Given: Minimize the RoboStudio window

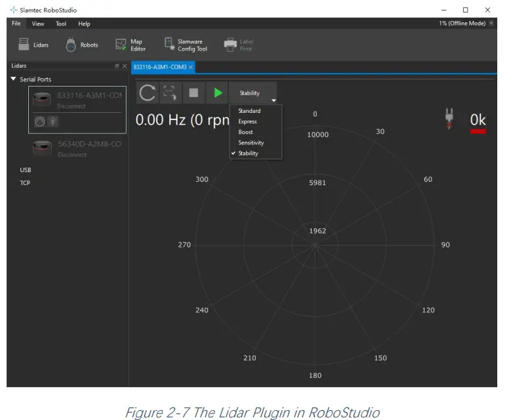Looking at the screenshot, I should point(443,10).
